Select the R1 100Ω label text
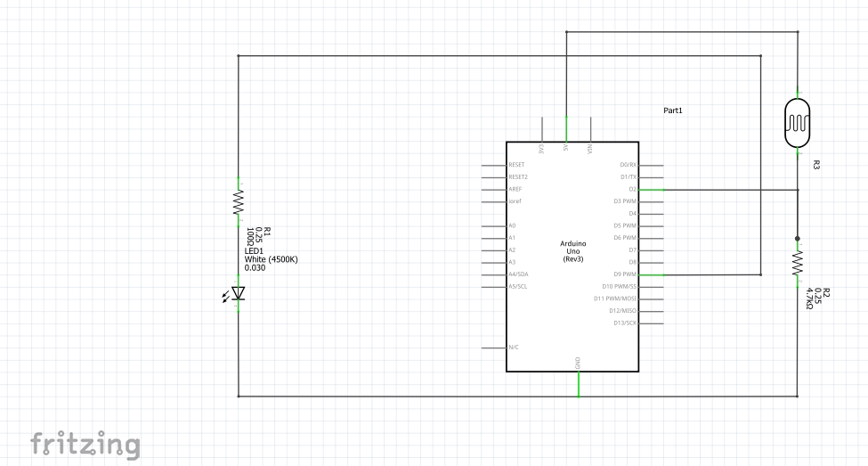The width and height of the screenshot is (868, 466). tap(258, 236)
